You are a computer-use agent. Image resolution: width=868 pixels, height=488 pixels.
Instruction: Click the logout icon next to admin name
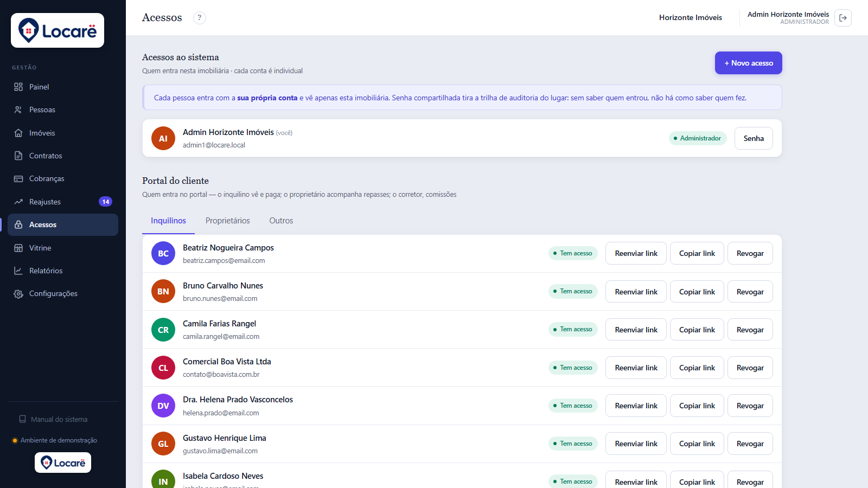coord(843,18)
